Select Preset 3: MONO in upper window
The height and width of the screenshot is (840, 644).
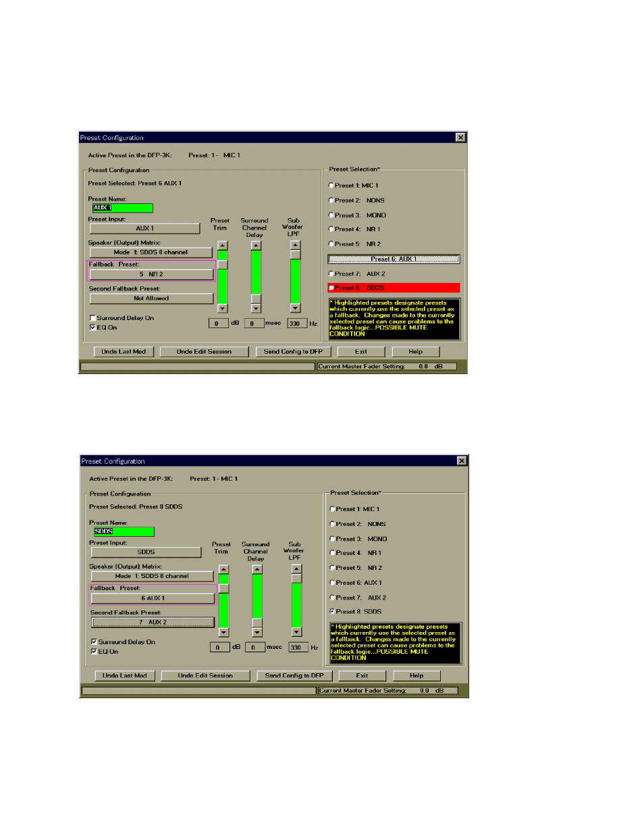coord(357,215)
